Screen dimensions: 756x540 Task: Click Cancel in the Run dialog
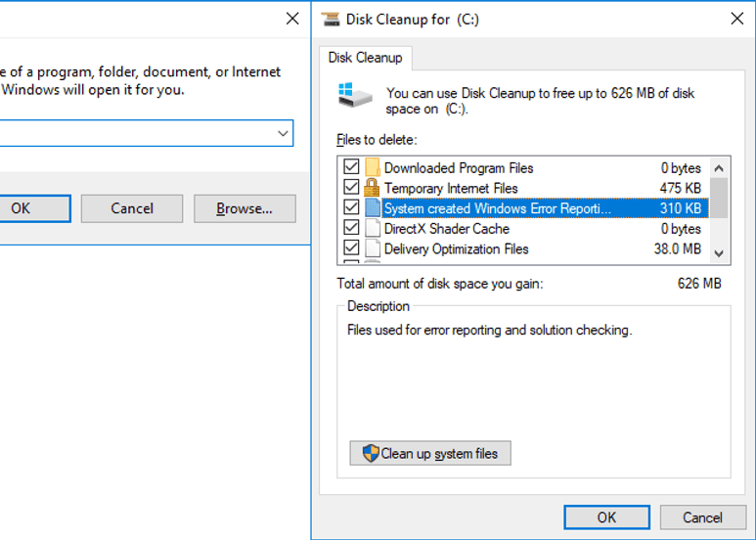coord(132,208)
